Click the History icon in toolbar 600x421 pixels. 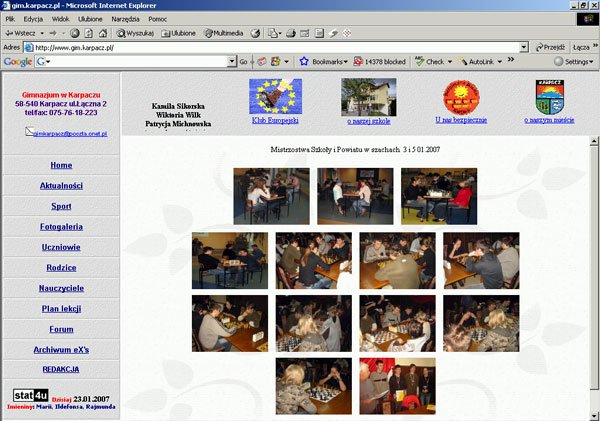255,33
